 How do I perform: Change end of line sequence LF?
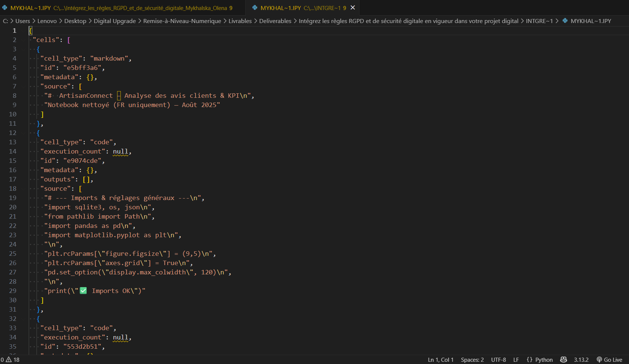click(516, 360)
